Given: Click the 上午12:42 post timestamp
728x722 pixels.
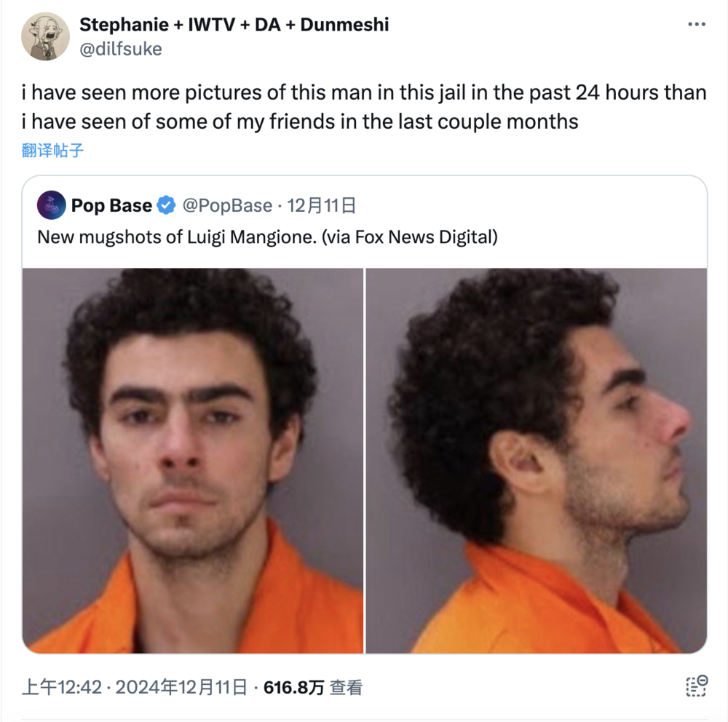Looking at the screenshot, I should coord(62,687).
